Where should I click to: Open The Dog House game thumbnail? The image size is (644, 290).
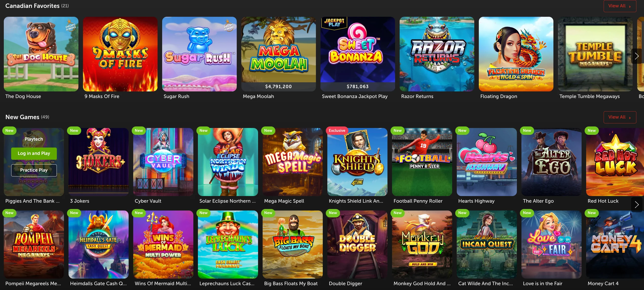(x=41, y=54)
